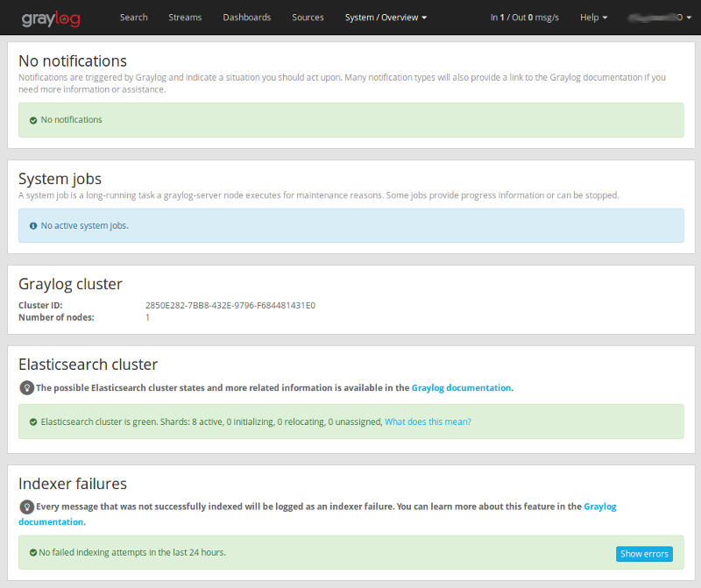
Task: Follow Graylog documentation link in Indexer failures
Action: click(x=599, y=507)
